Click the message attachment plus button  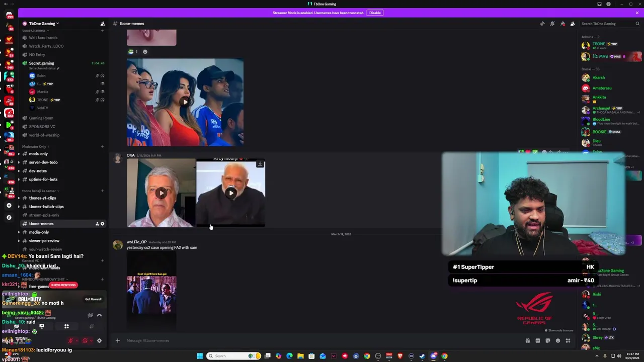coord(118,340)
